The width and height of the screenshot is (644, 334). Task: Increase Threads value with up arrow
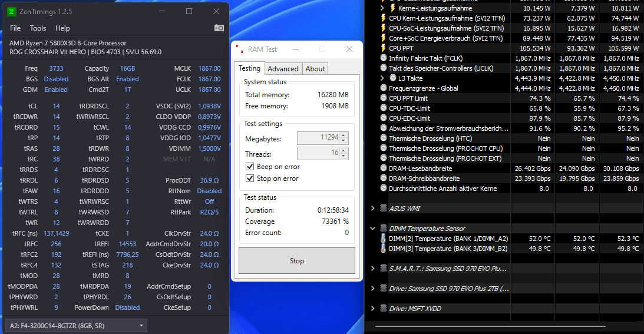[x=344, y=150]
